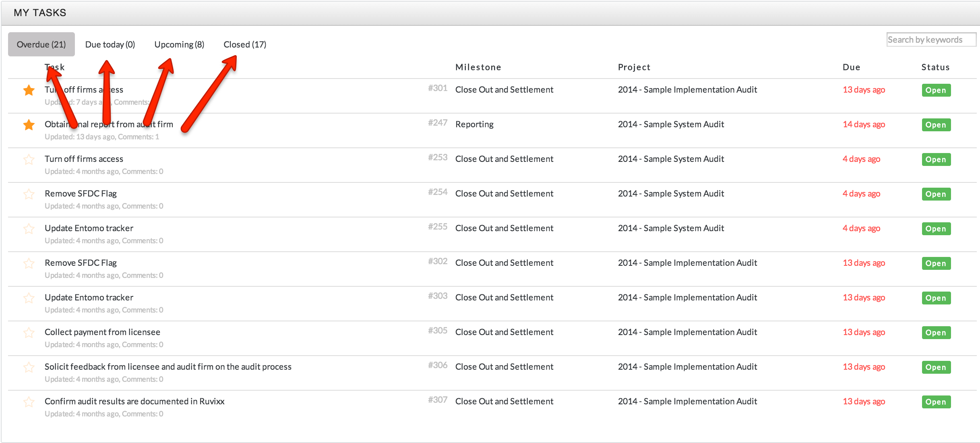The width and height of the screenshot is (980, 443).
Task: Unstar the Obtain final report task
Action: [x=29, y=125]
